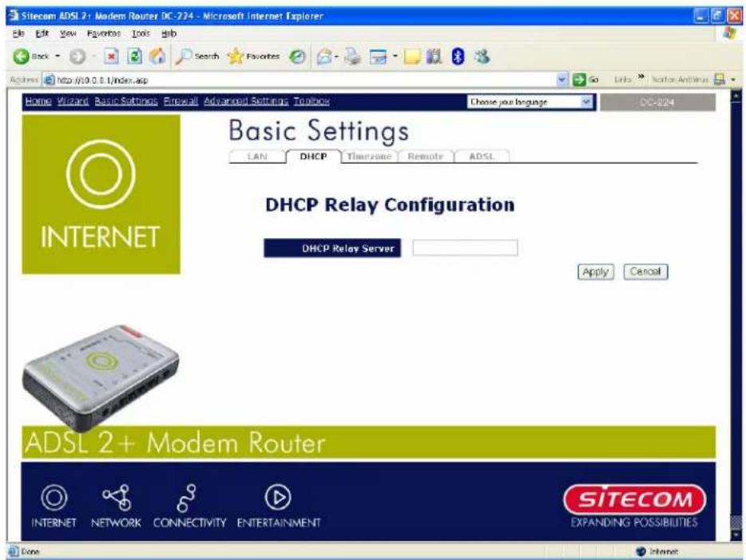The width and height of the screenshot is (746, 560).
Task: Open the Basic Settings navigation link
Action: (x=126, y=101)
